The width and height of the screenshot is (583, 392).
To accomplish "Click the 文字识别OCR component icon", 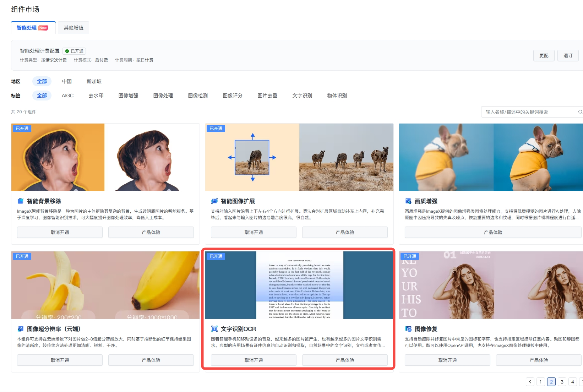I will [214, 329].
